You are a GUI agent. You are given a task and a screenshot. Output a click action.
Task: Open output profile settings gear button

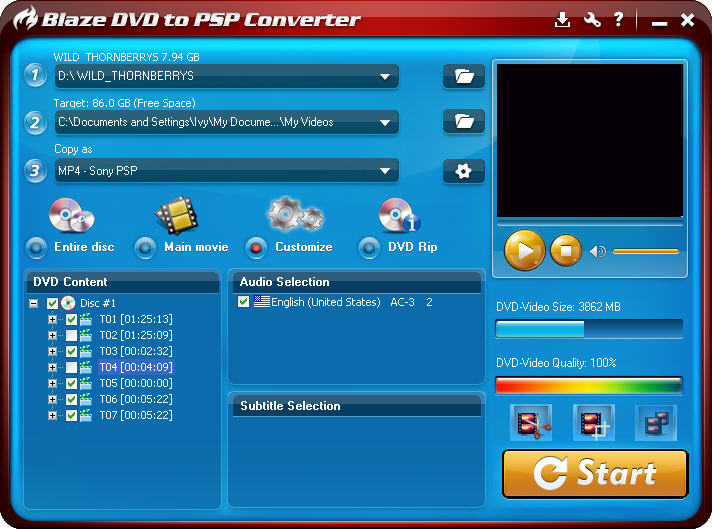pyautogui.click(x=463, y=171)
